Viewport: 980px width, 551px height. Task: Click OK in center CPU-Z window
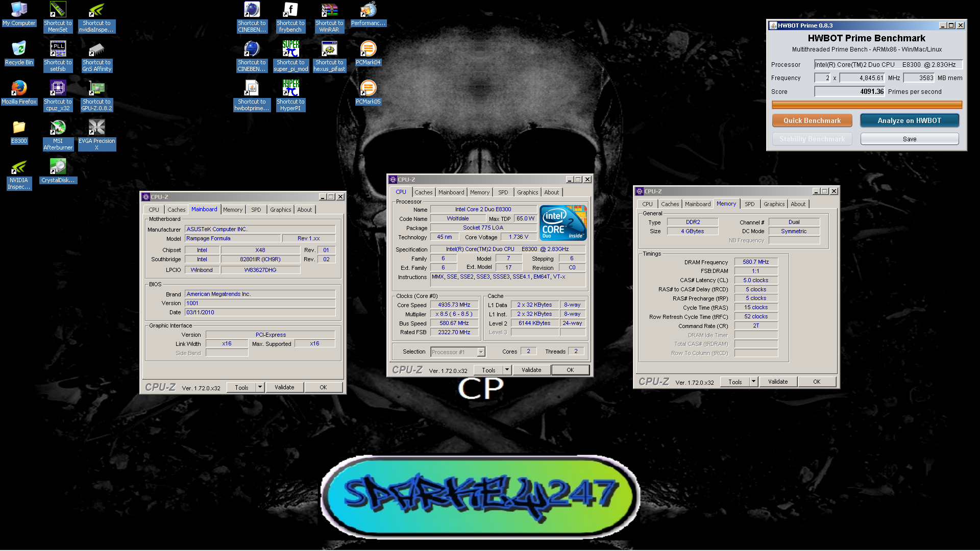570,370
